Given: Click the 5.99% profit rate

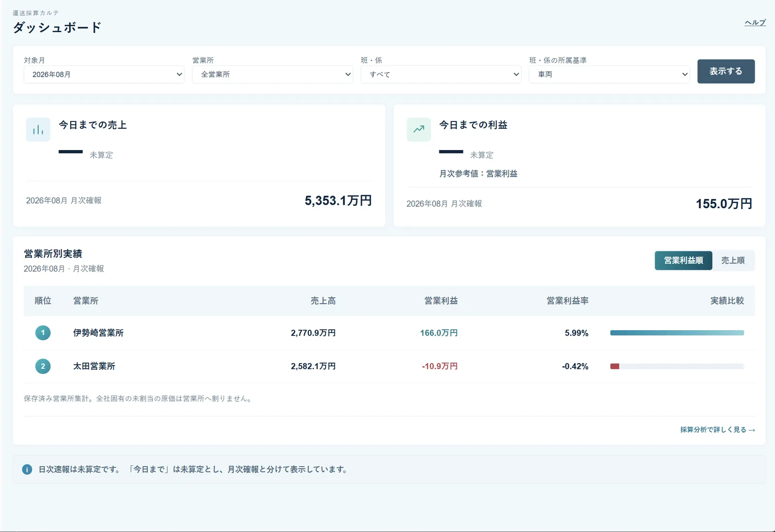Looking at the screenshot, I should coord(576,333).
